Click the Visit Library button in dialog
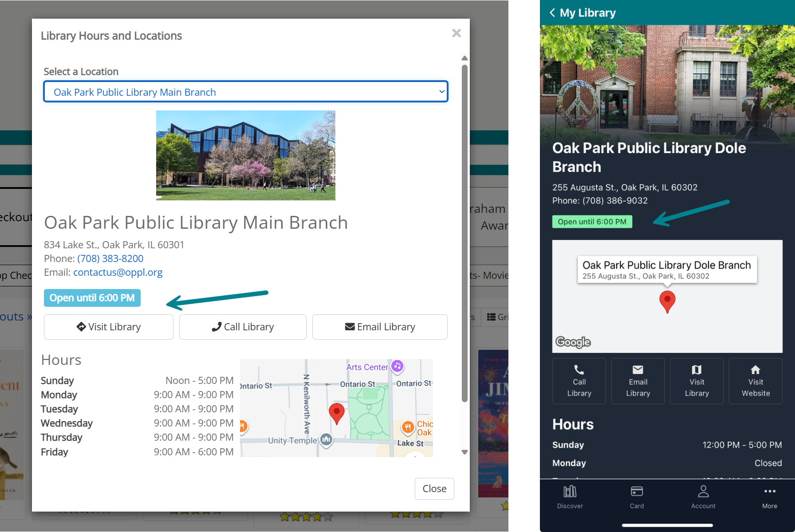The width and height of the screenshot is (795, 532). (109, 327)
